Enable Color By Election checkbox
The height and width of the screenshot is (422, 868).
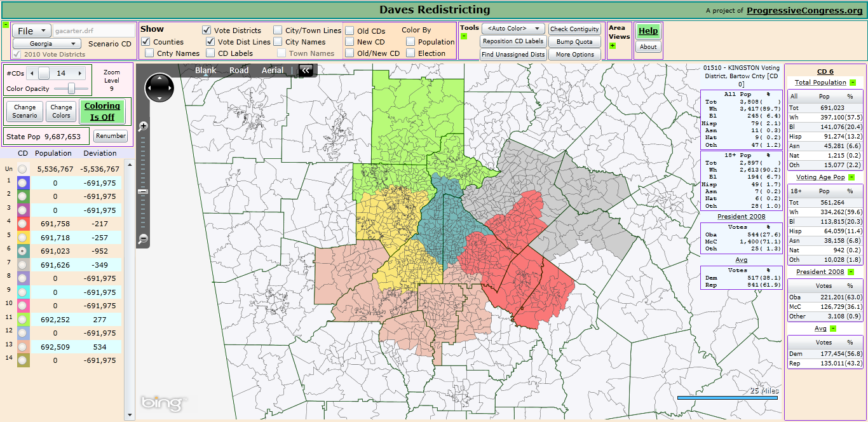coord(410,53)
